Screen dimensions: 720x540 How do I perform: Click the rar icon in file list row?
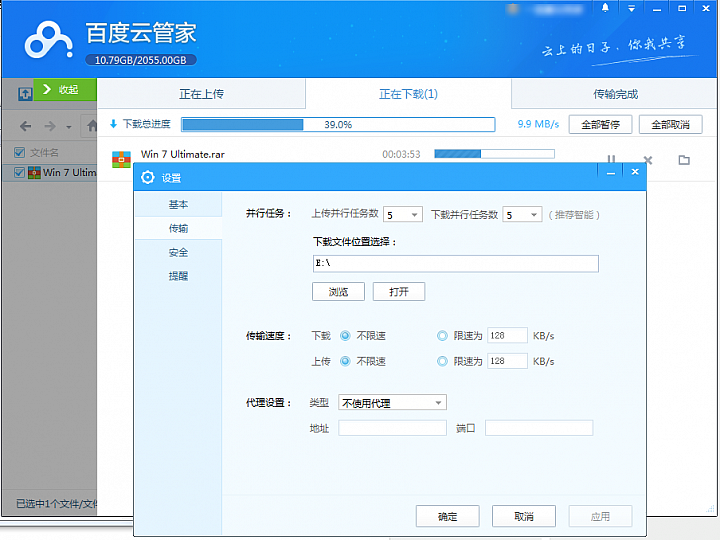pyautogui.click(x=34, y=173)
